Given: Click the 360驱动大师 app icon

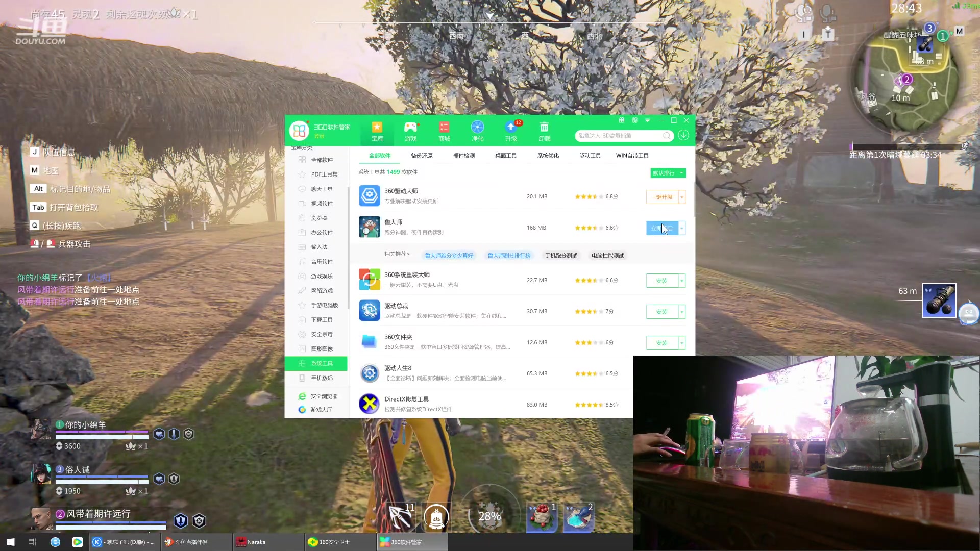Looking at the screenshot, I should pos(369,196).
